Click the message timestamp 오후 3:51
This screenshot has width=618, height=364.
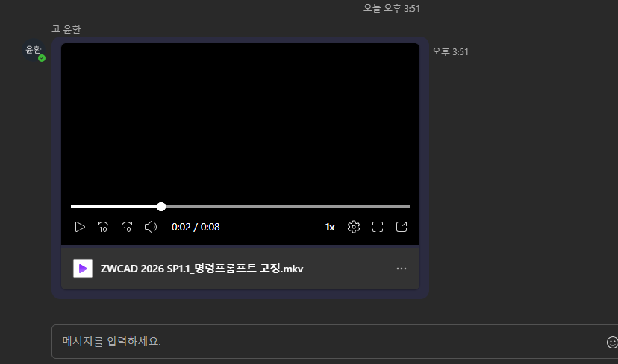click(451, 52)
